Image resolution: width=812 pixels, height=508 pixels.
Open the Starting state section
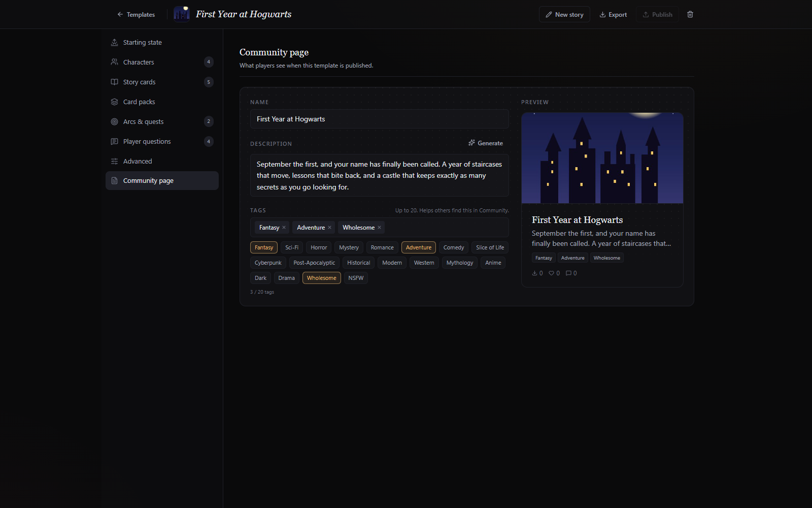click(162, 42)
